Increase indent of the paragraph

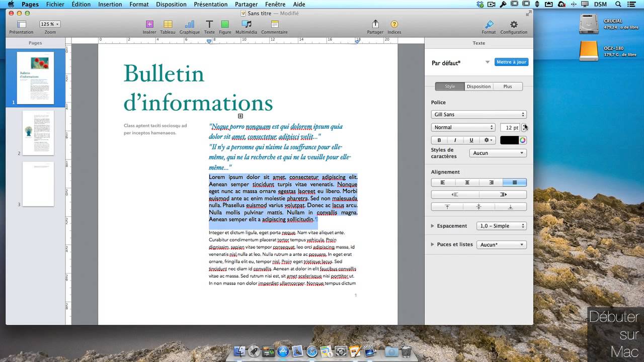click(x=503, y=194)
